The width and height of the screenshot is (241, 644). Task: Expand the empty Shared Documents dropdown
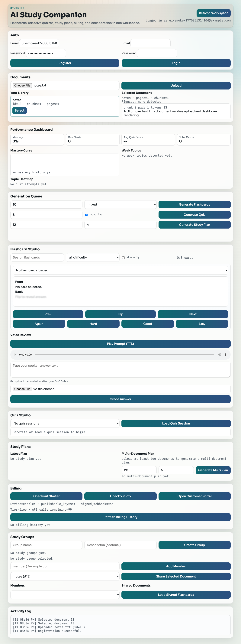tap(65, 595)
